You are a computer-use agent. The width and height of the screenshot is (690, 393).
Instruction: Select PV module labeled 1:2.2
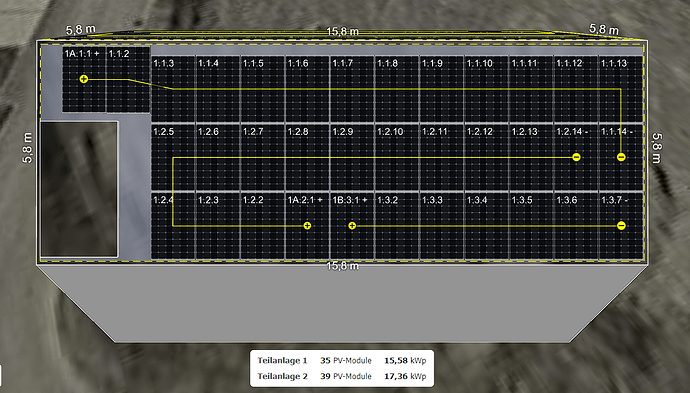[x=263, y=226]
